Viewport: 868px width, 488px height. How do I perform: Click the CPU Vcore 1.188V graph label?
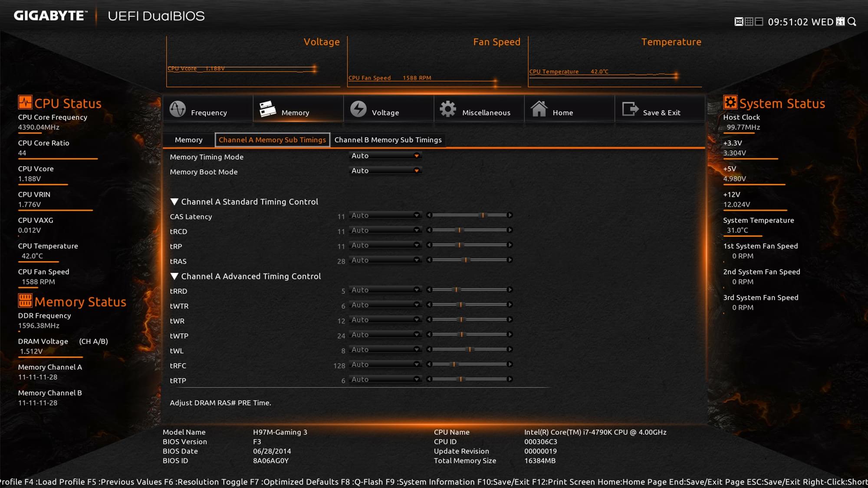click(196, 69)
